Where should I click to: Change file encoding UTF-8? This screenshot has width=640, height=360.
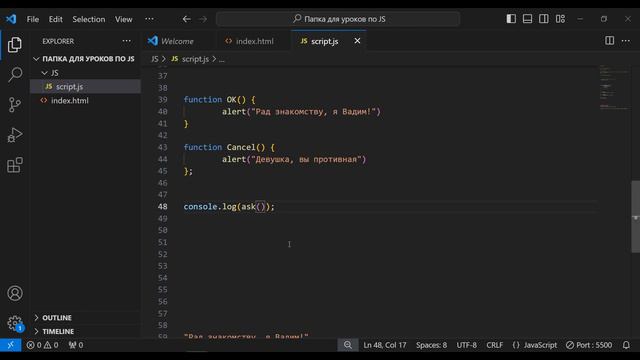[467, 345]
